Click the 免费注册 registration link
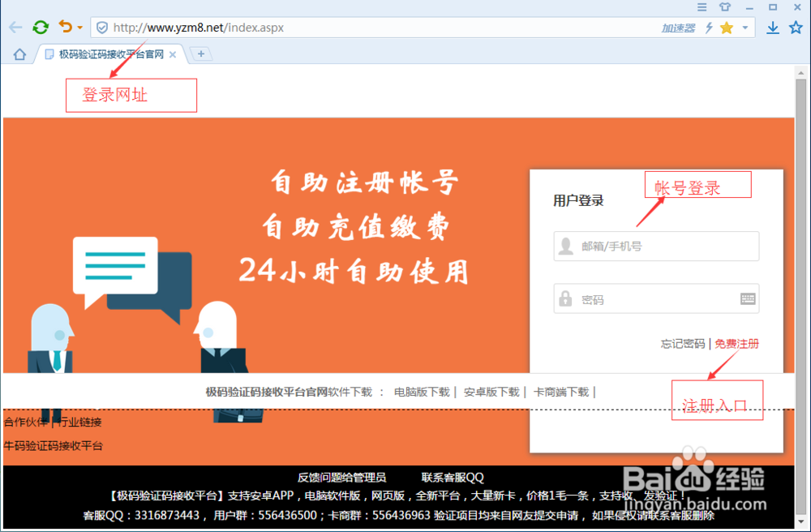Screen dimensions: 811x532 point(736,343)
